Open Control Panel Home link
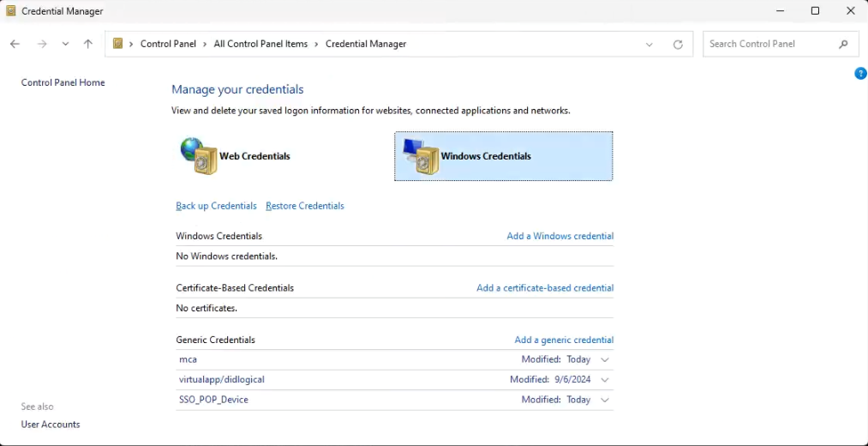The width and height of the screenshot is (868, 446). click(x=63, y=82)
